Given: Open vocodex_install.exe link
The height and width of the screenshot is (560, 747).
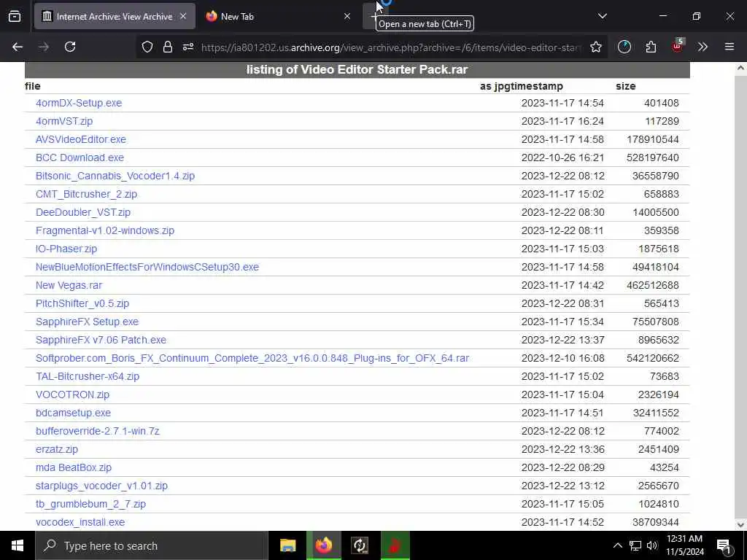Looking at the screenshot, I should 80,522.
